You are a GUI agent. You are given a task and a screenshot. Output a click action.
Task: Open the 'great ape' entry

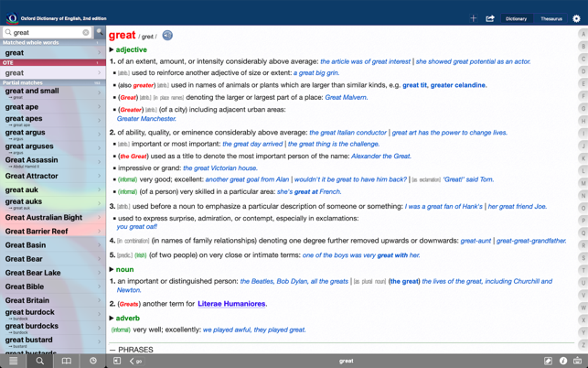(x=53, y=107)
